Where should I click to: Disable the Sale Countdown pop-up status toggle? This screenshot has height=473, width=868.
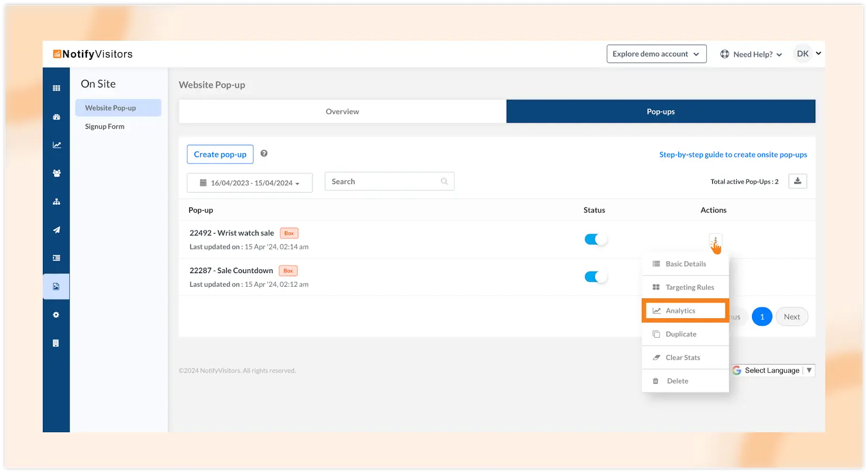595,277
